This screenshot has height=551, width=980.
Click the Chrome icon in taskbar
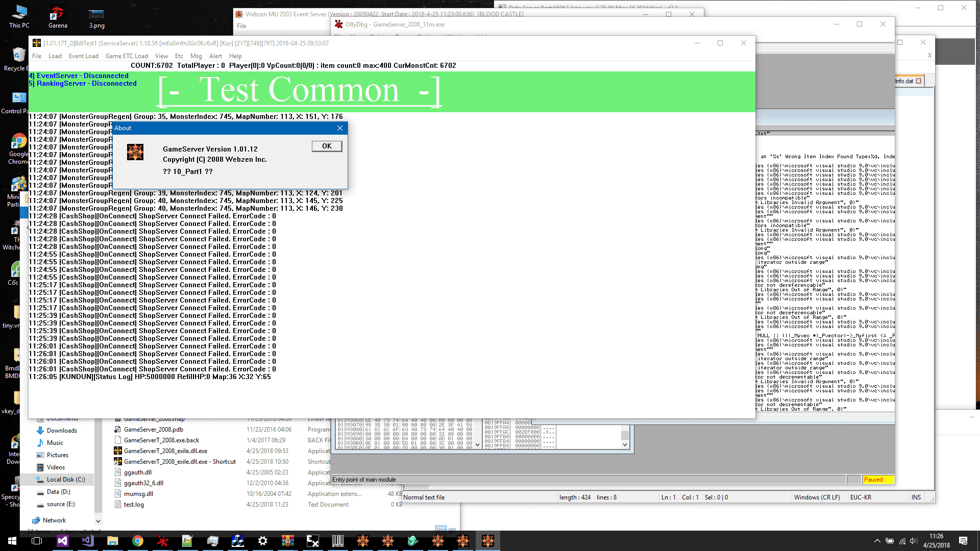pos(137,541)
